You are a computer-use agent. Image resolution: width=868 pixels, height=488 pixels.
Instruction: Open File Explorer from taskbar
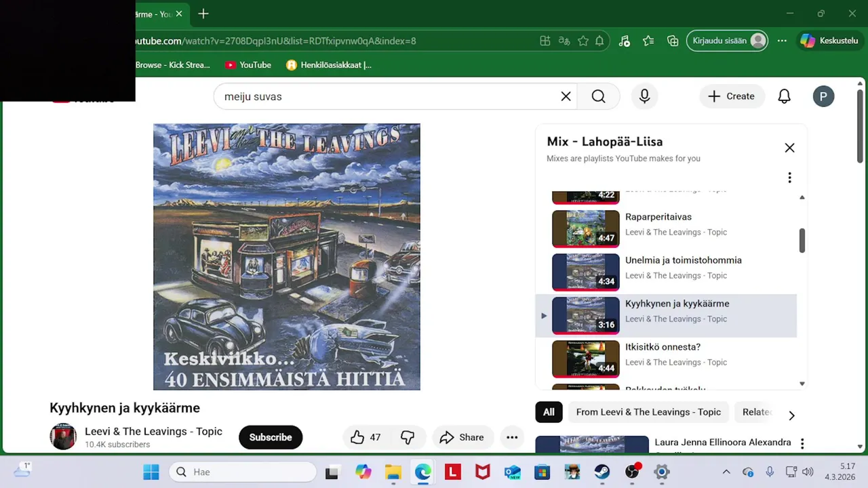pos(393,472)
